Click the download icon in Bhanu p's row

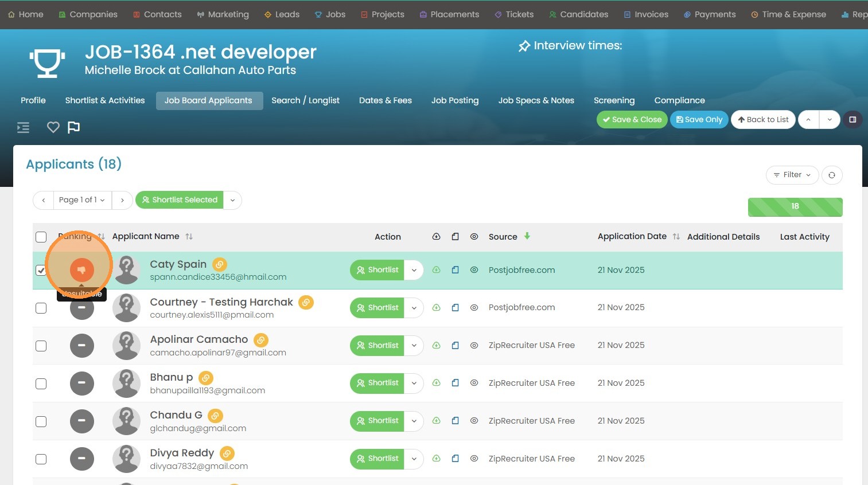point(436,383)
